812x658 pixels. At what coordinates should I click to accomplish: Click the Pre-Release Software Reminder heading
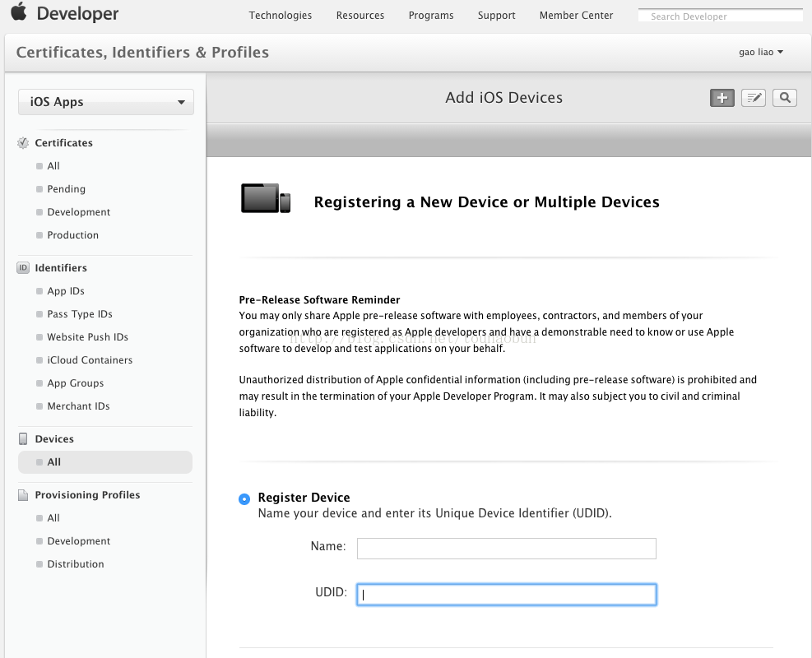click(x=319, y=299)
